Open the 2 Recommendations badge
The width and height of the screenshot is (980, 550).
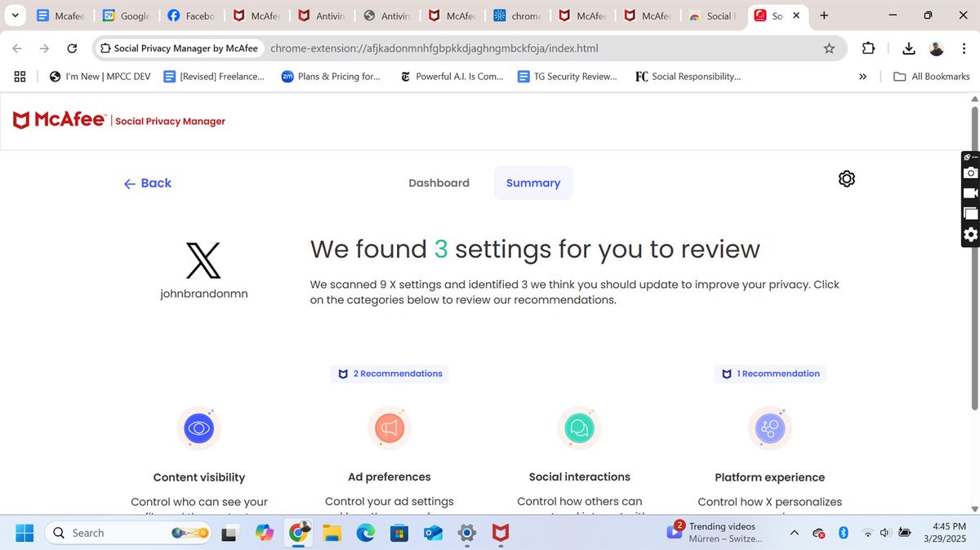coord(390,373)
